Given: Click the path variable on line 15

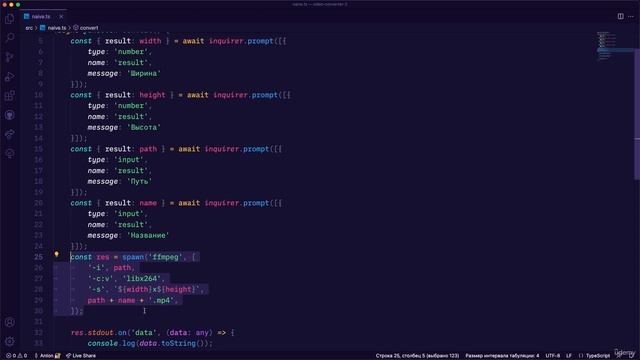Looking at the screenshot, I should (148, 149).
